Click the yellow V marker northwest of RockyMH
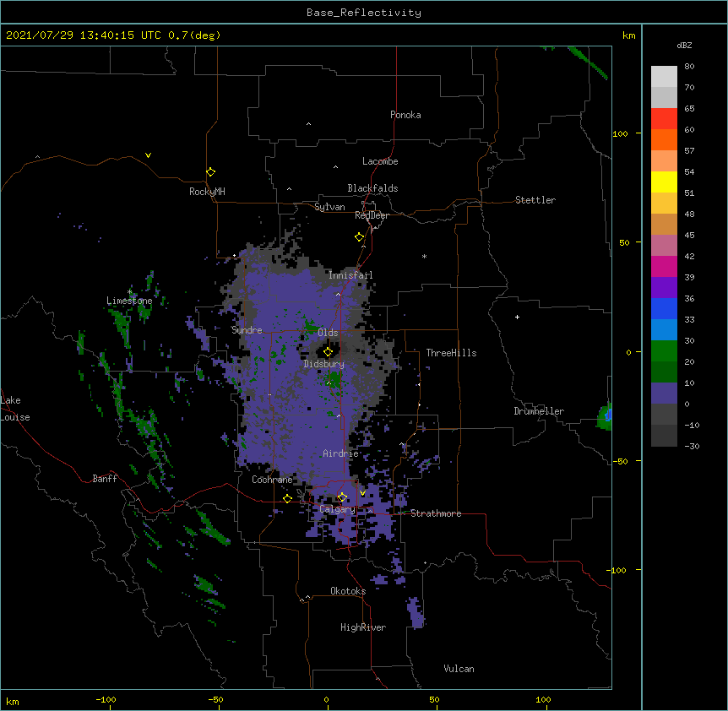This screenshot has width=728, height=711. click(148, 155)
